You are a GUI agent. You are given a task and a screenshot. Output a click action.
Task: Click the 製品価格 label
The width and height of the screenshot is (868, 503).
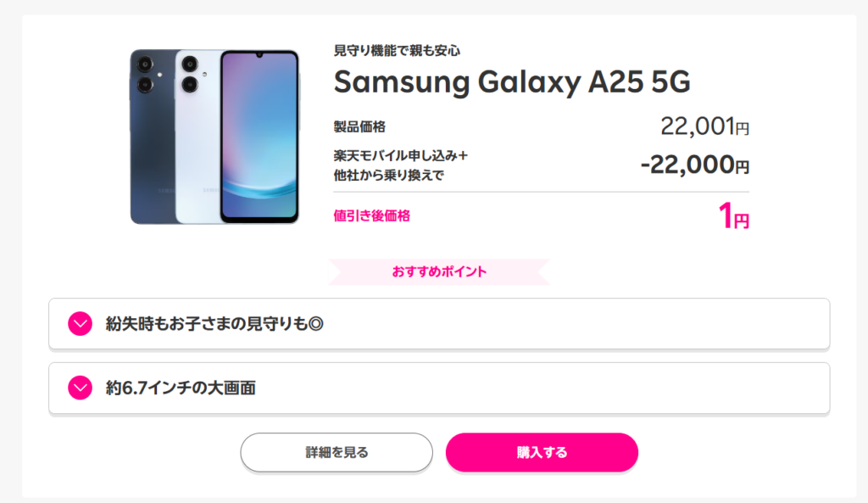(359, 127)
